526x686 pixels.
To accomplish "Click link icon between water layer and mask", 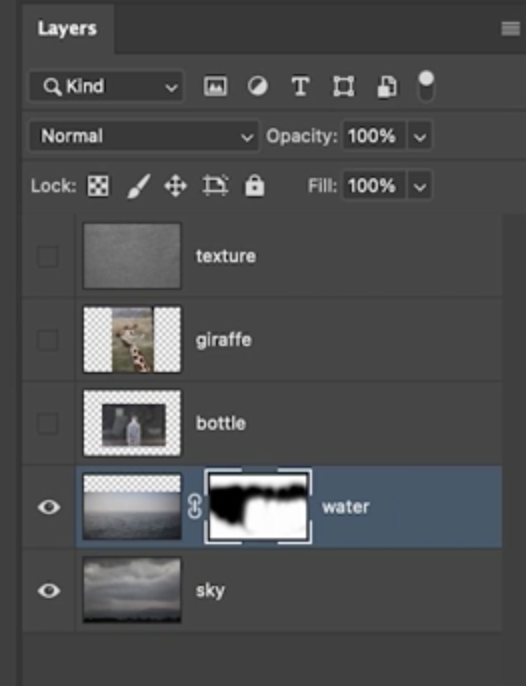I will pyautogui.click(x=194, y=507).
